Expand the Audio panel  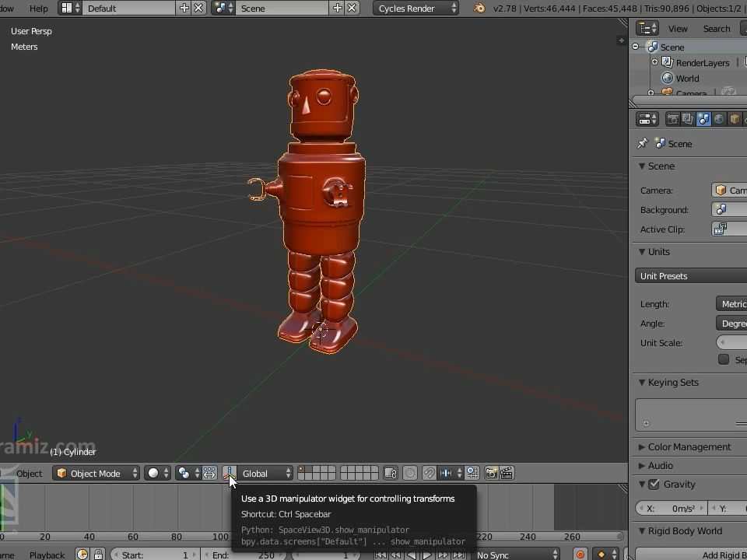[642, 466]
